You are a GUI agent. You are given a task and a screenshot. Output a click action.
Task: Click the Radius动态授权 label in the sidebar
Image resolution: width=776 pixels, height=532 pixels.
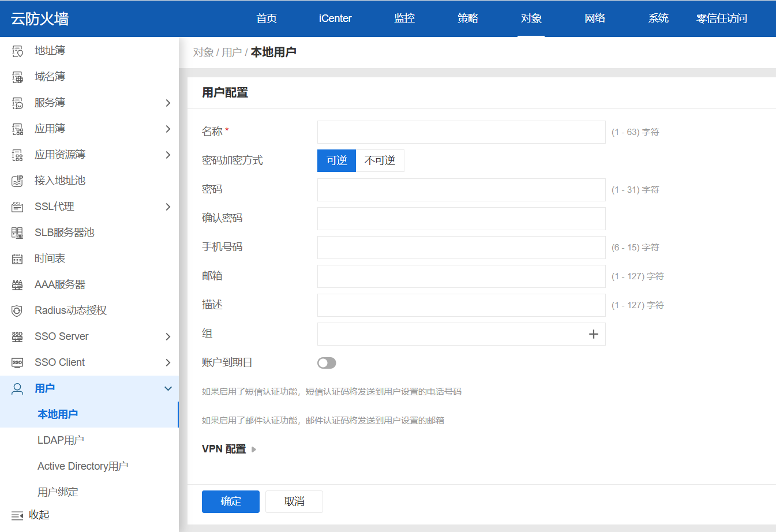(71, 310)
